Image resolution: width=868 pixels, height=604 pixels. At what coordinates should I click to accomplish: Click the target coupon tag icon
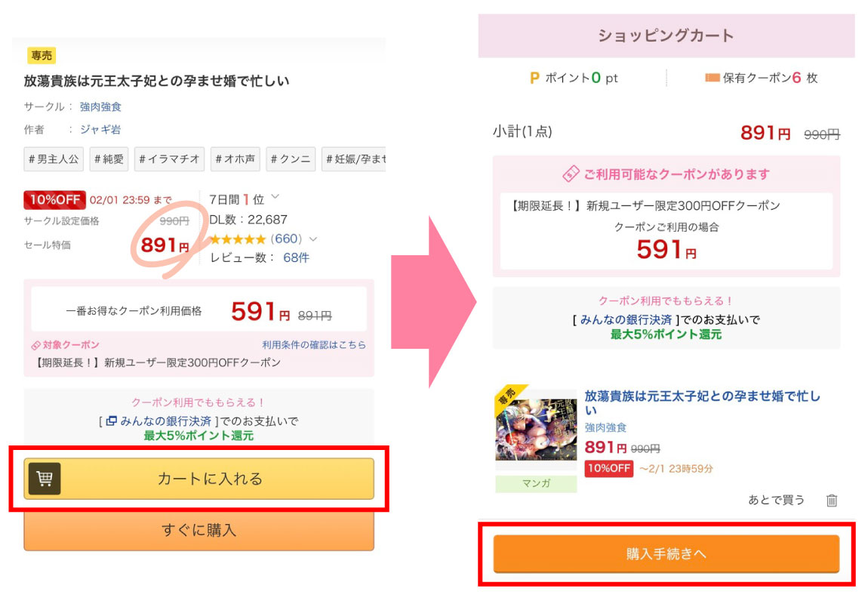(x=35, y=345)
